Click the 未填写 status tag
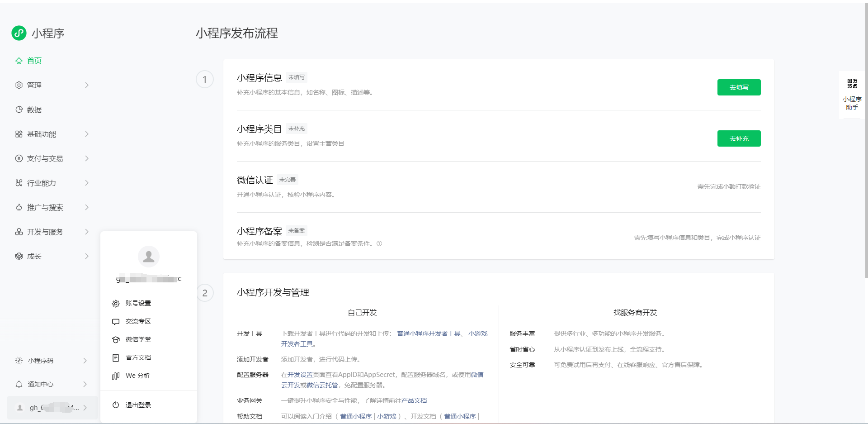Image resolution: width=868 pixels, height=424 pixels. tap(297, 77)
